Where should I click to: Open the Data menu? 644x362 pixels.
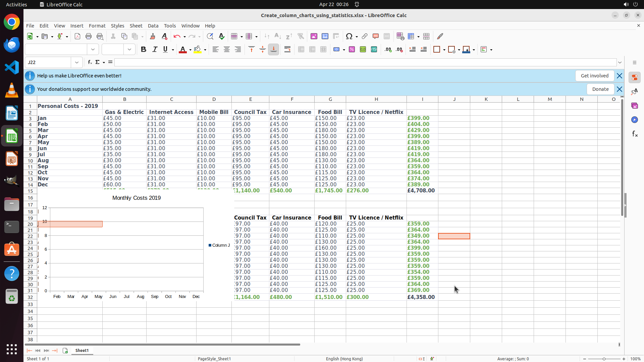[x=153, y=26]
